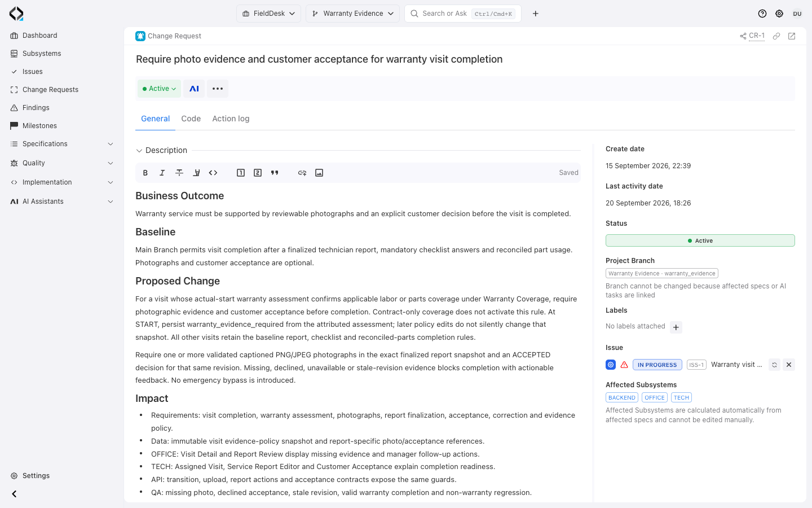
Task: Expand Quality section in sidebar
Action: (x=62, y=163)
